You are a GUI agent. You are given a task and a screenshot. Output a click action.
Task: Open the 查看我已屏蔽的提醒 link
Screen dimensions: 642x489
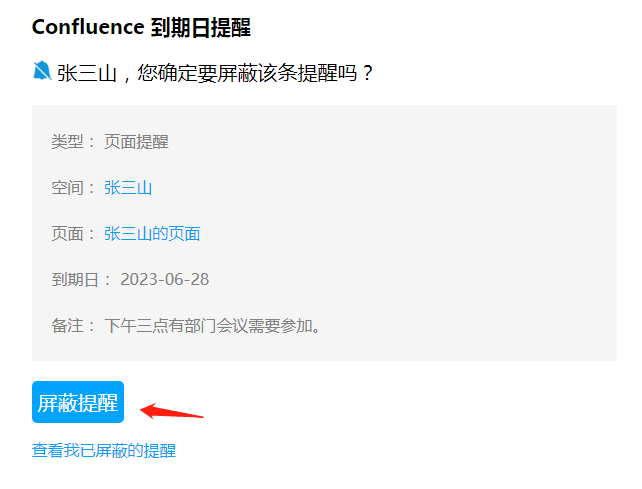point(104,451)
